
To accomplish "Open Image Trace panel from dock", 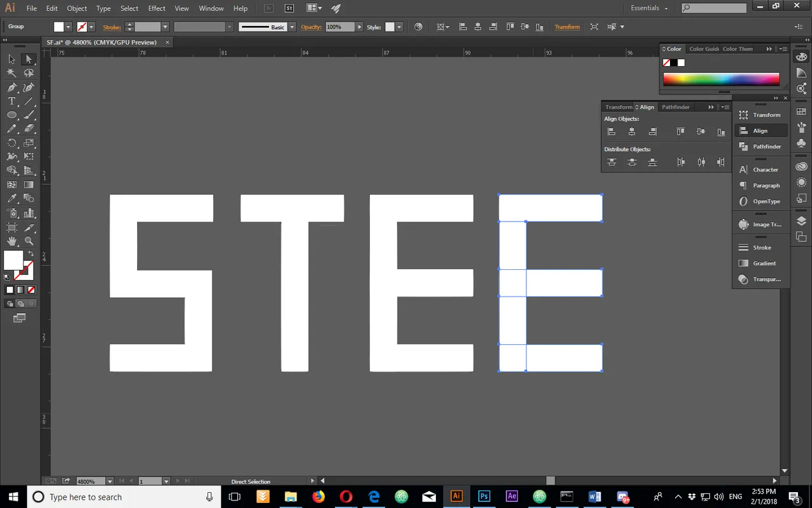I will coord(761,224).
